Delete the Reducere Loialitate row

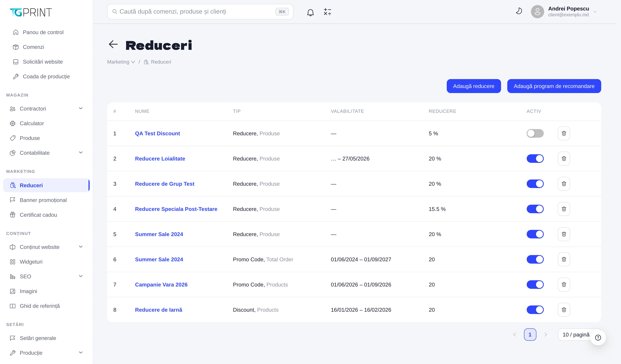click(x=564, y=159)
